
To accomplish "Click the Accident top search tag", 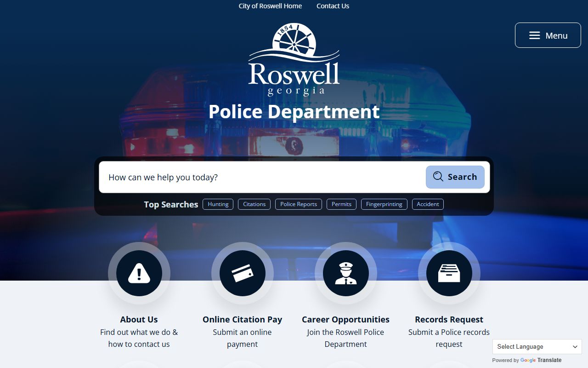I will (x=428, y=204).
